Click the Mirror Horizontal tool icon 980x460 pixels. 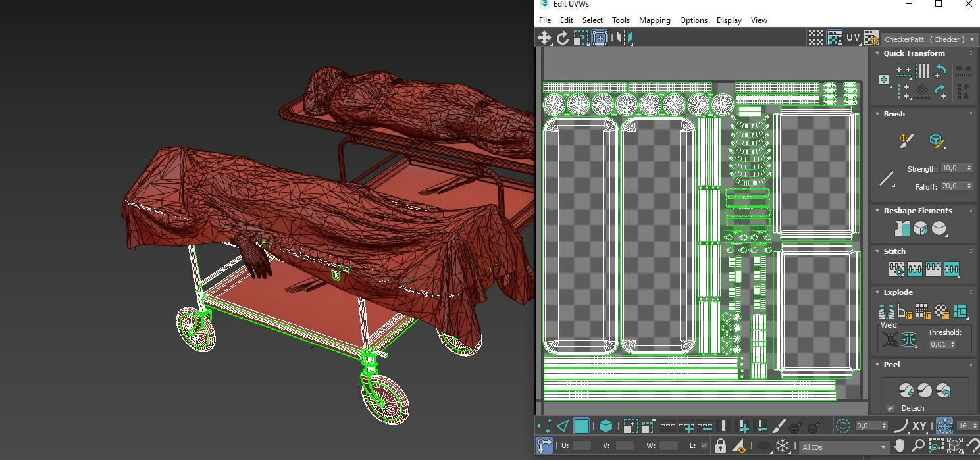pos(625,38)
